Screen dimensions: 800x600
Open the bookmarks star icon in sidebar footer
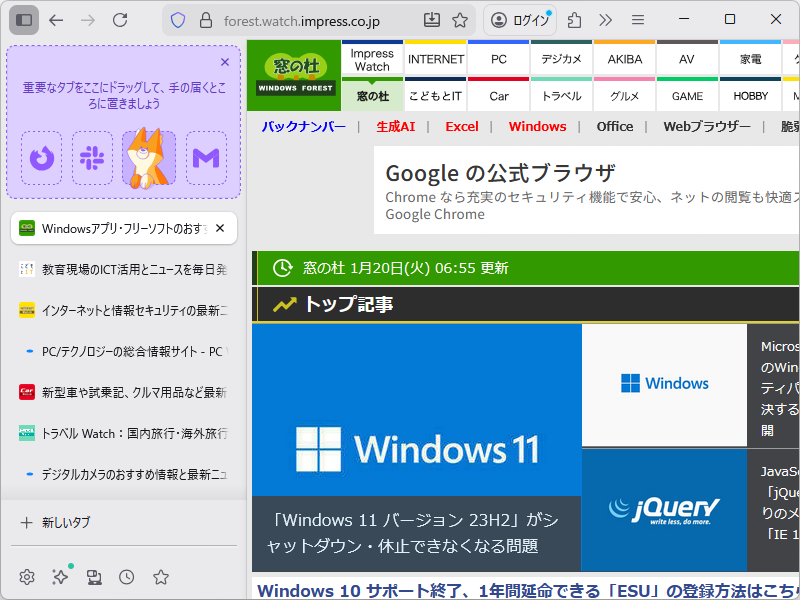click(x=160, y=577)
